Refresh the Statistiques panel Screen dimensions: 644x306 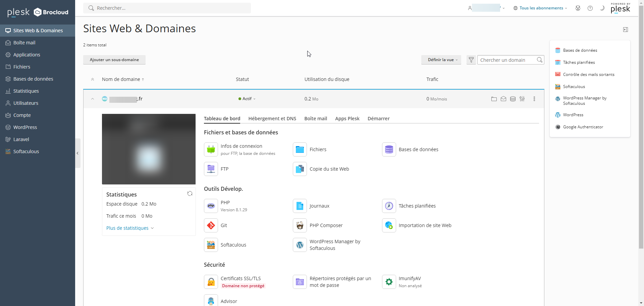coord(190,193)
